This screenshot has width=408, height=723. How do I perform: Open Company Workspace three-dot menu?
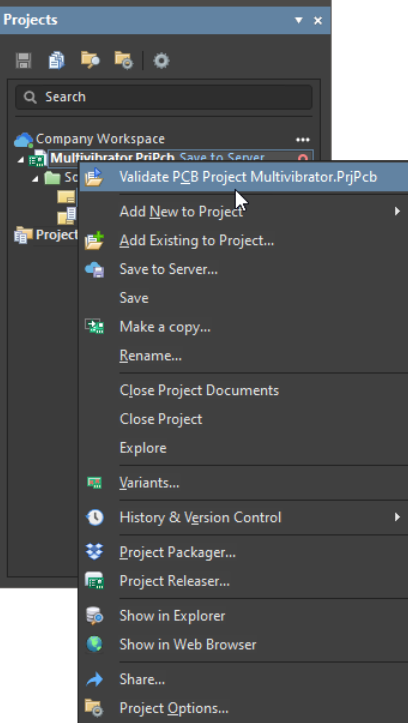tap(303, 140)
